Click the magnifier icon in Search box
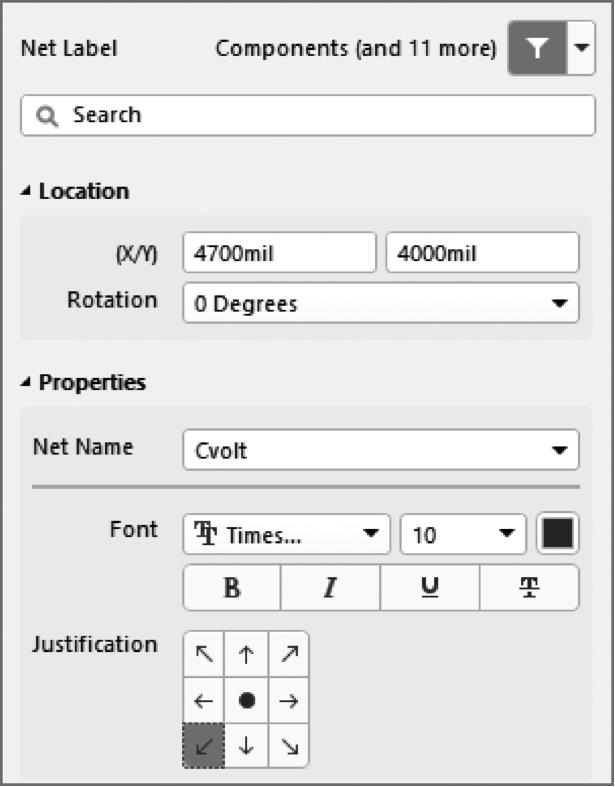 click(47, 116)
